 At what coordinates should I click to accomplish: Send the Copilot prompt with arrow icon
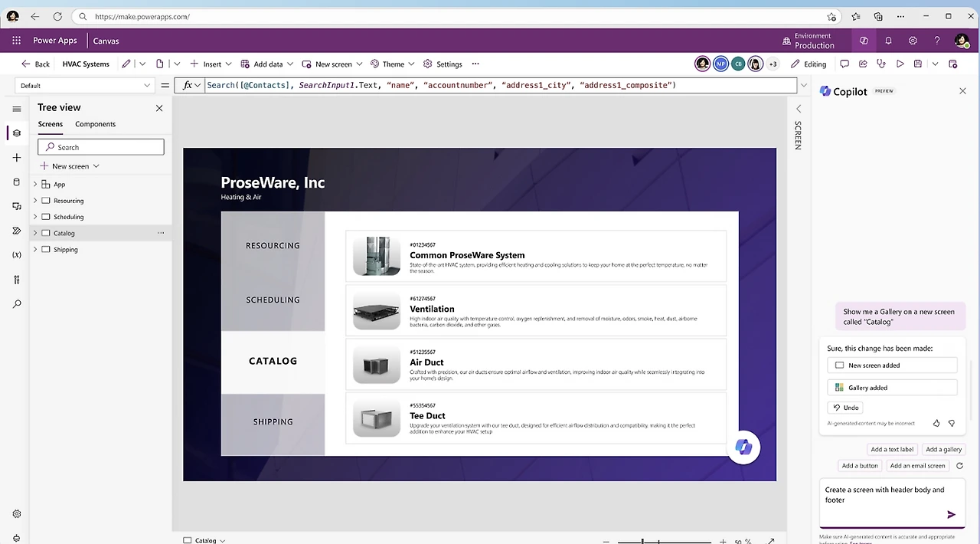point(951,515)
